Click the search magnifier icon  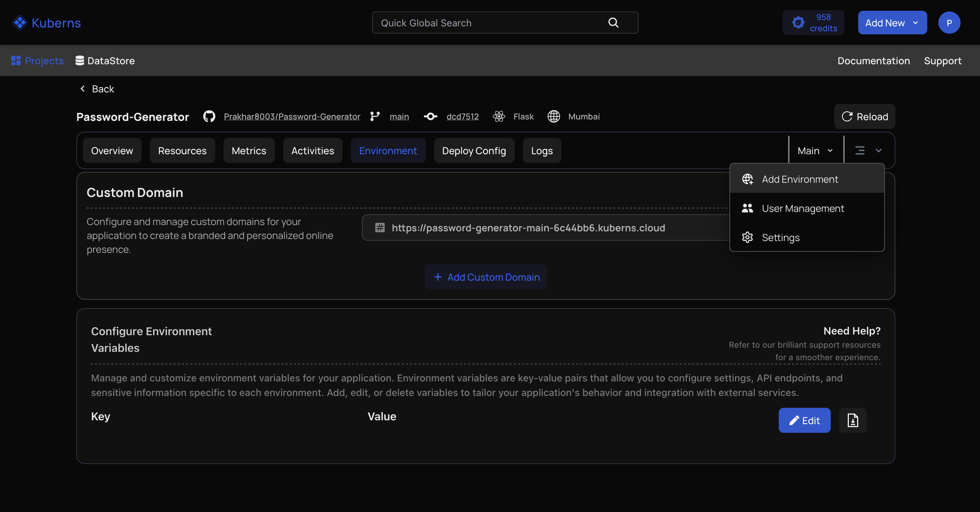tap(613, 23)
